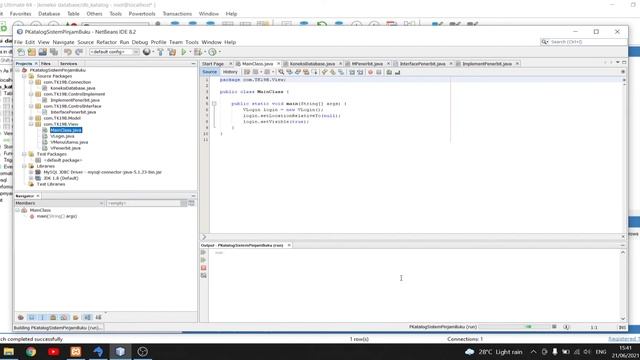Run the project with green play icon
Screen dimensions: 640x360
click(184, 52)
